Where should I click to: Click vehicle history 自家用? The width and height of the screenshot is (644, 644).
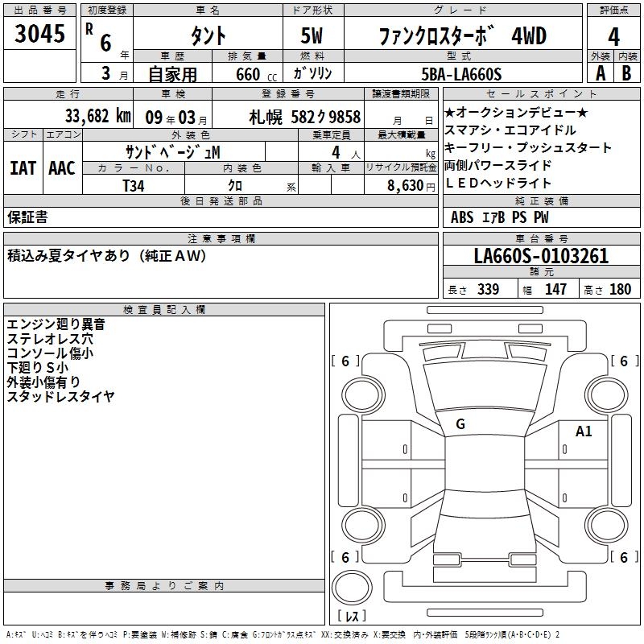tap(172, 74)
